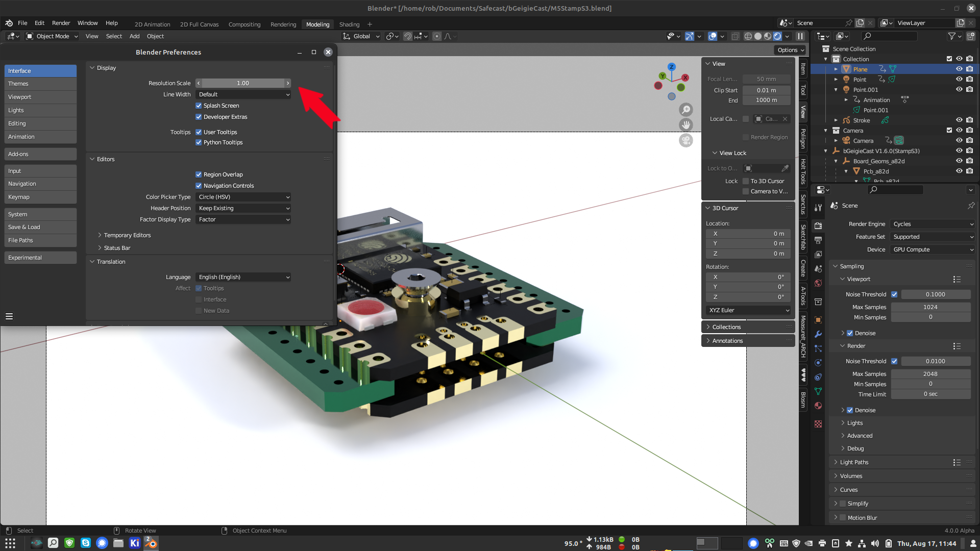Adjust the Resolution Scale slider field
Screen dimensions: 980x551
[x=243, y=83]
